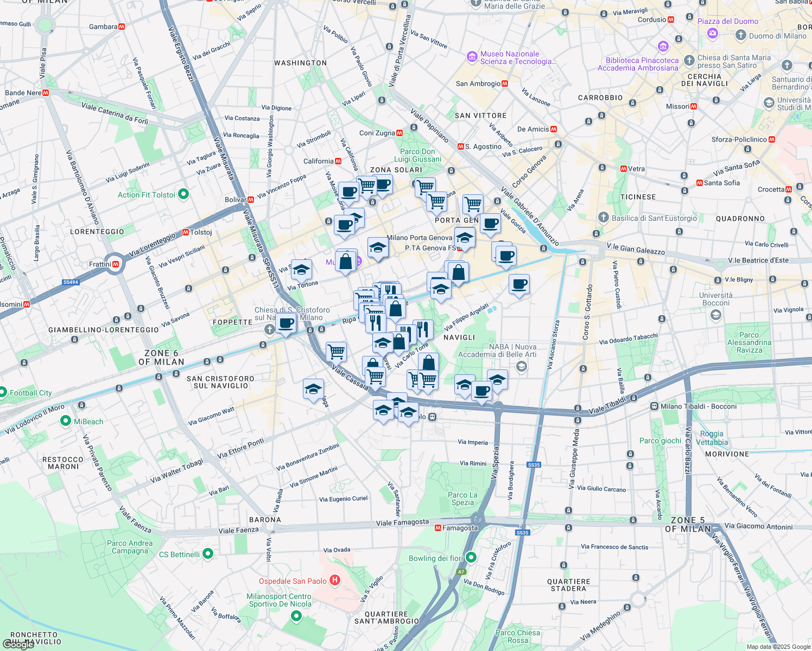Click the WASHINGTON neighborhood label
Screen dimensions: 812x651
tap(301, 63)
